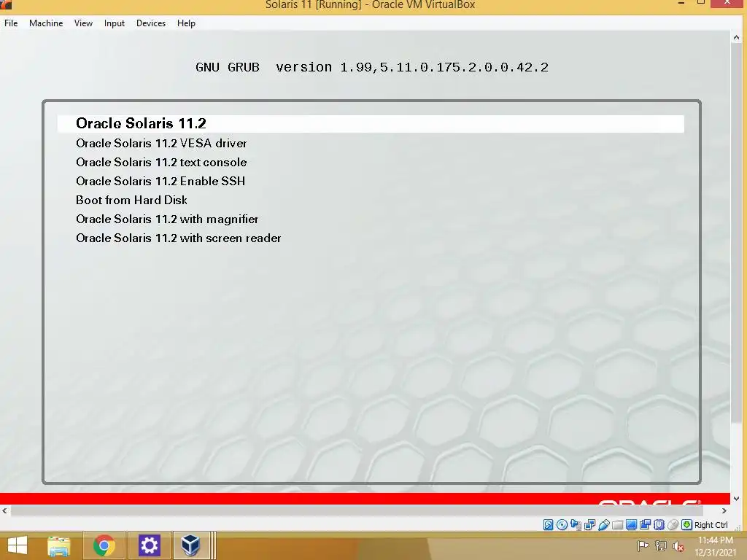This screenshot has height=560, width=747.
Task: Click the network icon in system tray
Action: tap(661, 546)
